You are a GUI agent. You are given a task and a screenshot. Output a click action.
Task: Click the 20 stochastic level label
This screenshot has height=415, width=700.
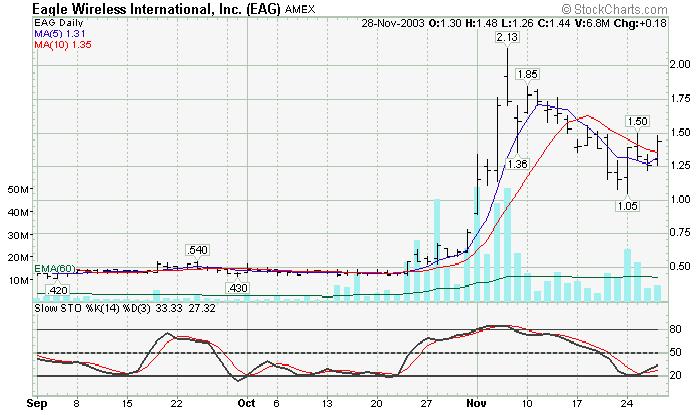click(x=675, y=375)
